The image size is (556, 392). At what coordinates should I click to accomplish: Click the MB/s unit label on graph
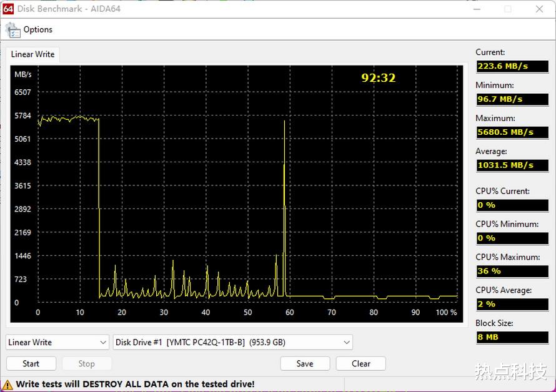[23, 74]
